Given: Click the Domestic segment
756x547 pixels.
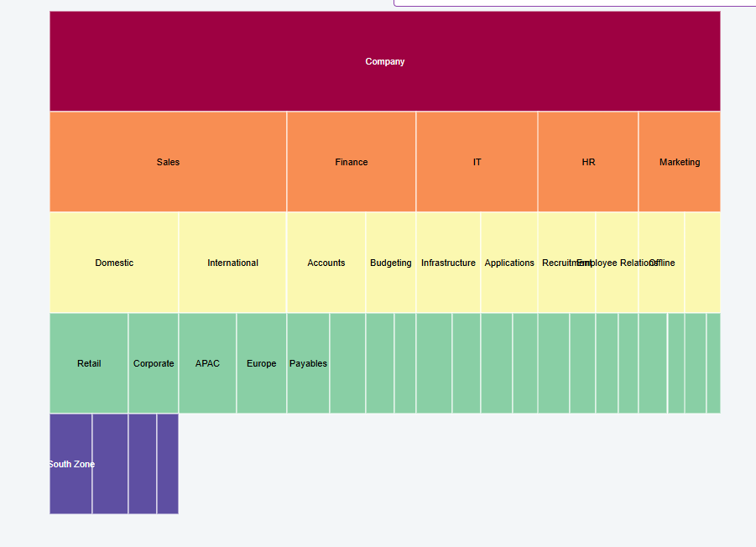Looking at the screenshot, I should (x=114, y=263).
